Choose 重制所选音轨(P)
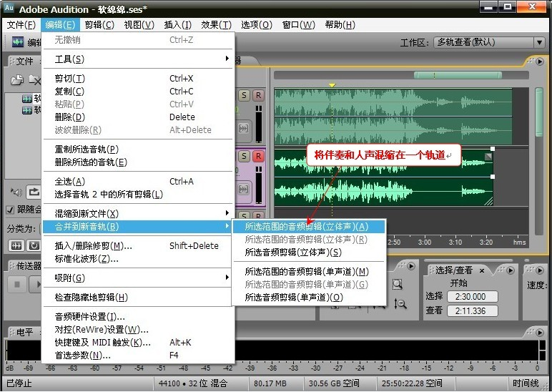 point(138,150)
